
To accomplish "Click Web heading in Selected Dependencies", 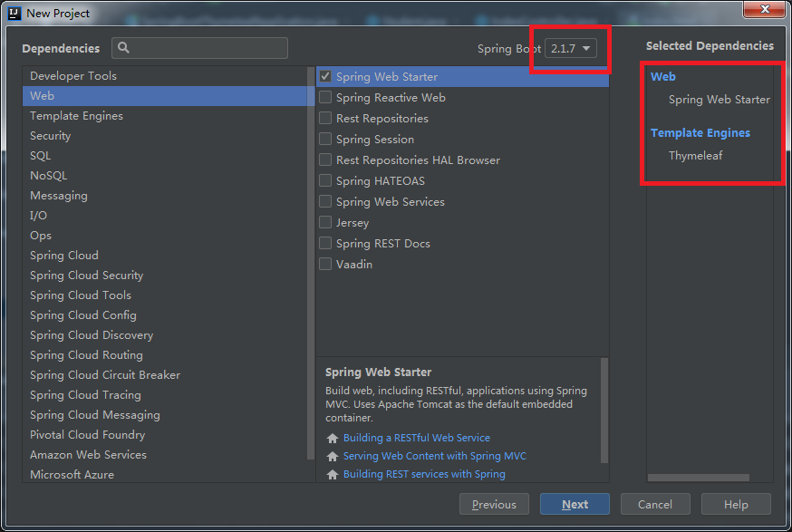I will 662,77.
